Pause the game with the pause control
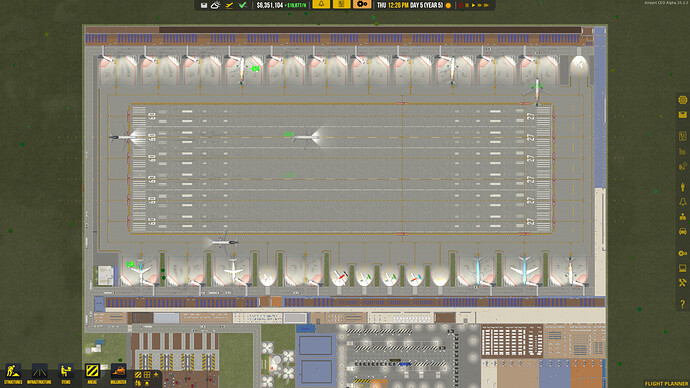This screenshot has height=388, width=690. (467, 5)
